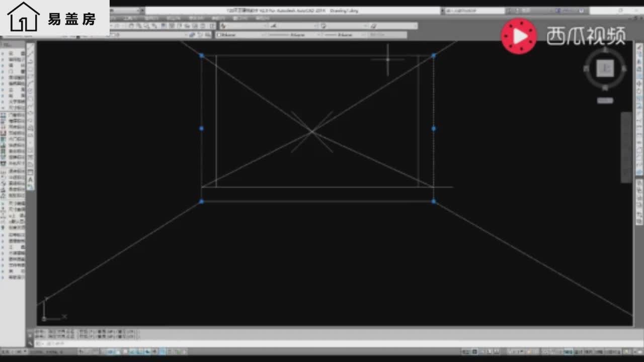The image size is (644, 362).
Task: Select the Line tool in the Draw toolbar
Action: [31, 47]
